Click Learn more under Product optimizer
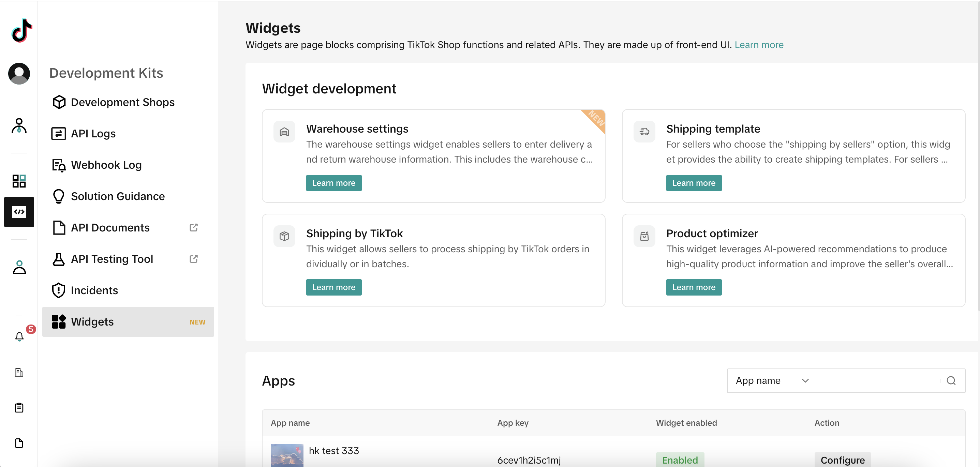This screenshot has height=467, width=980. [694, 287]
